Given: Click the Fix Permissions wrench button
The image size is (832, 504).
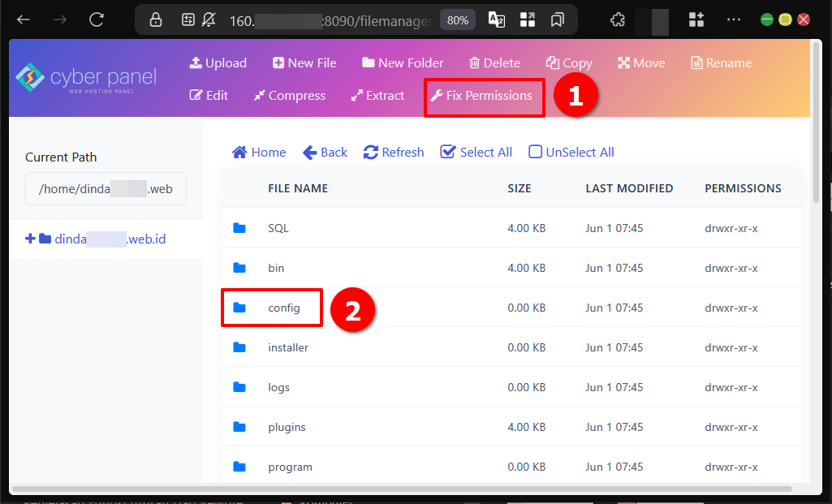Looking at the screenshot, I should (481, 96).
